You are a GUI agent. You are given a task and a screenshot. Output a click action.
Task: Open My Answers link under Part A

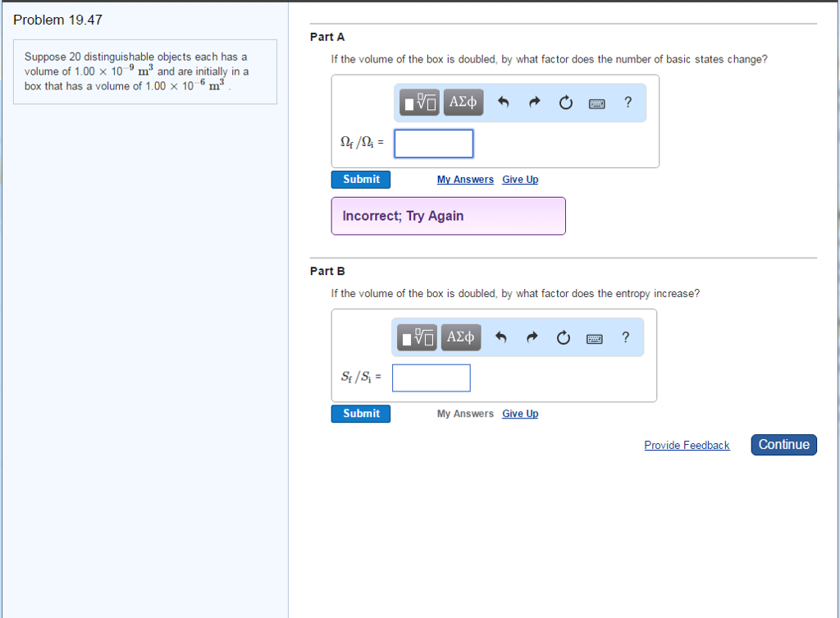[x=465, y=180]
